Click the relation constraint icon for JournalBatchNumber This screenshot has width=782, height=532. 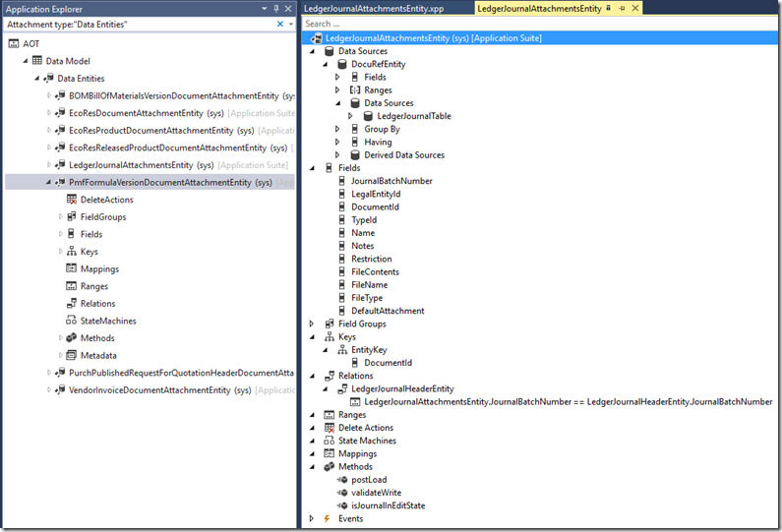pos(355,401)
